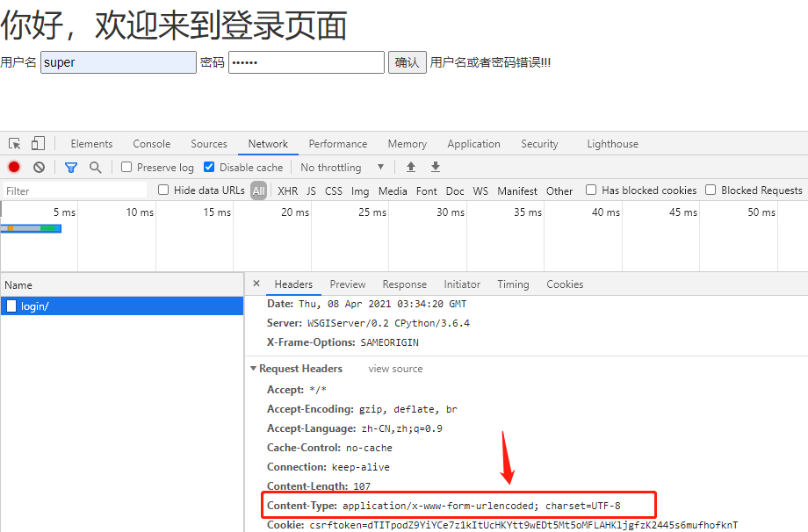Image resolution: width=808 pixels, height=532 pixels.
Task: Filter by Img requests
Action: point(360,191)
